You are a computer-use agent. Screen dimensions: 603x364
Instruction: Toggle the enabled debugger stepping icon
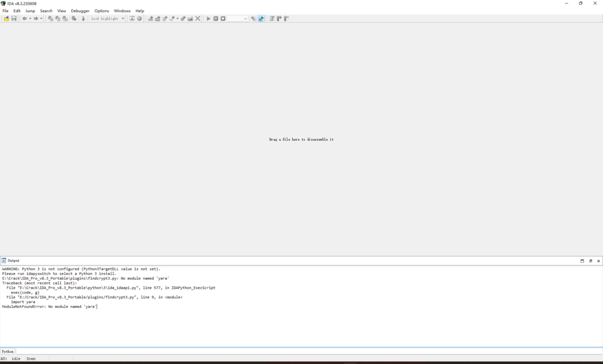click(260, 19)
